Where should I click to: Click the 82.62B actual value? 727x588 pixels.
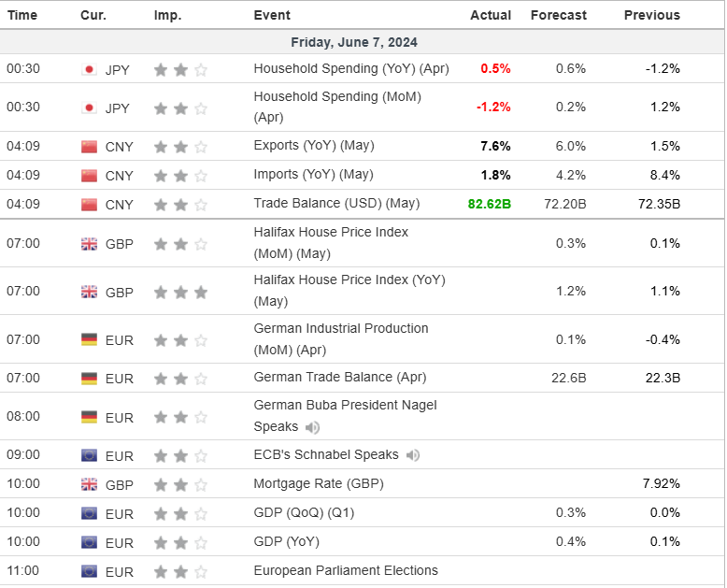(x=490, y=204)
